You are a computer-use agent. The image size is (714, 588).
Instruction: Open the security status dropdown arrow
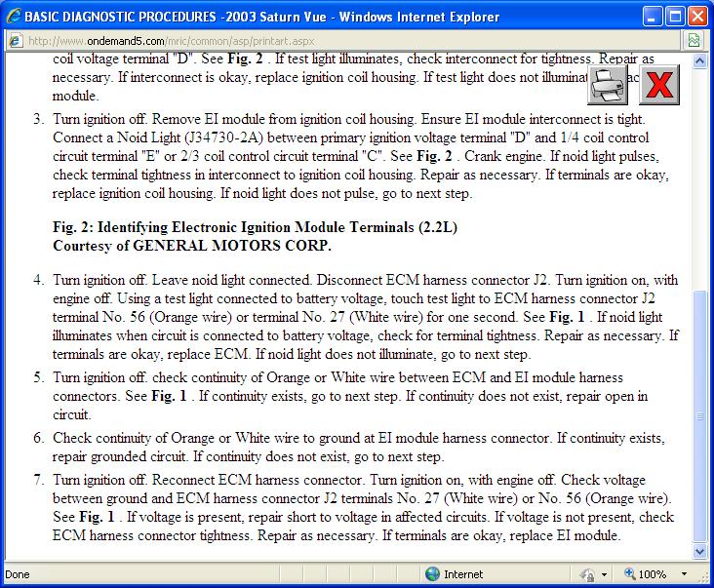point(604,574)
